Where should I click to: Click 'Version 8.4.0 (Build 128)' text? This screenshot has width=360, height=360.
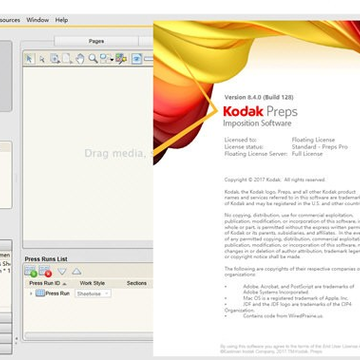[x=259, y=97]
